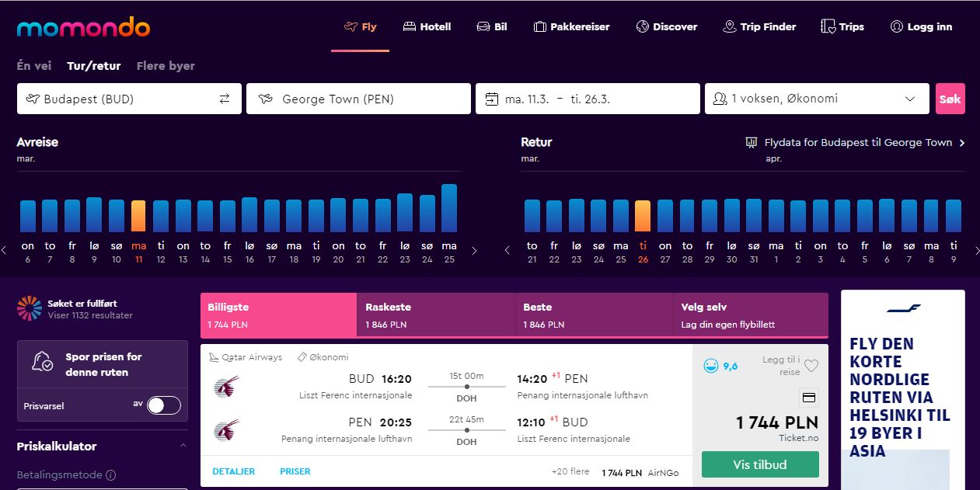Viewport: 980px width, 490px height.
Task: Select the Flere byer trip type
Action: click(166, 66)
